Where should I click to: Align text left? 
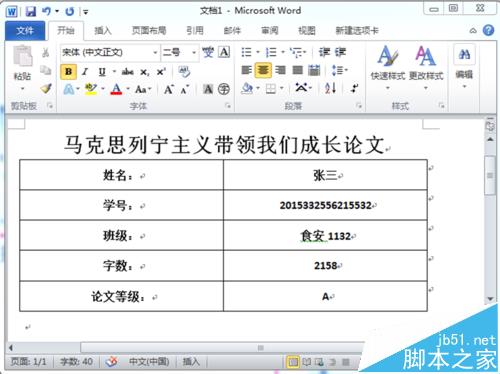click(x=247, y=70)
